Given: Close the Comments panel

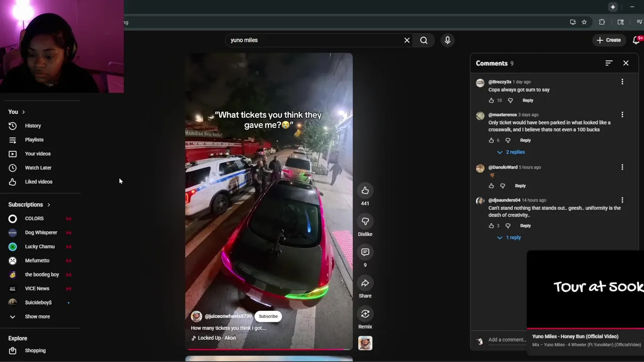Looking at the screenshot, I should pos(626,63).
